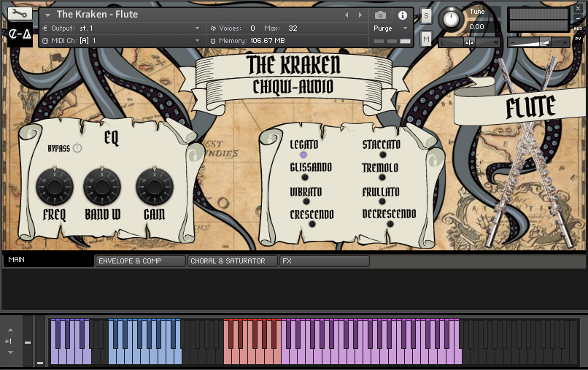Toggle the EQ bypass power button
This screenshot has height=370, width=588.
[77, 148]
